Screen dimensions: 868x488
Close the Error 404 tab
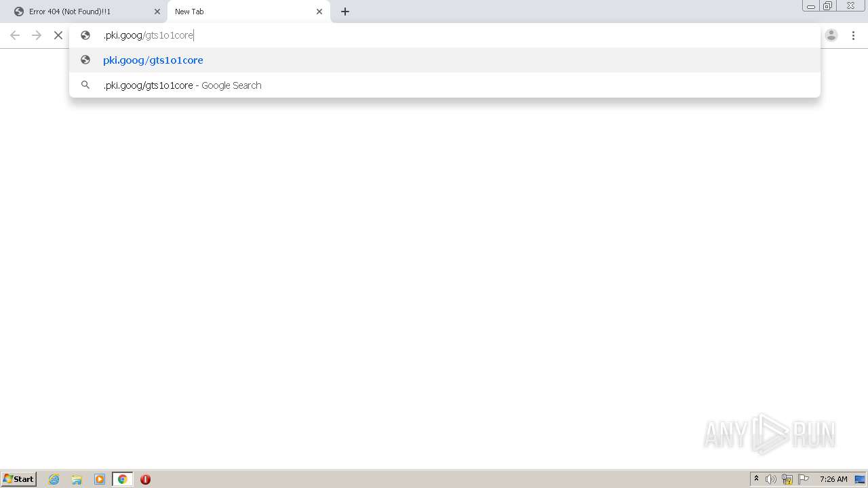157,12
